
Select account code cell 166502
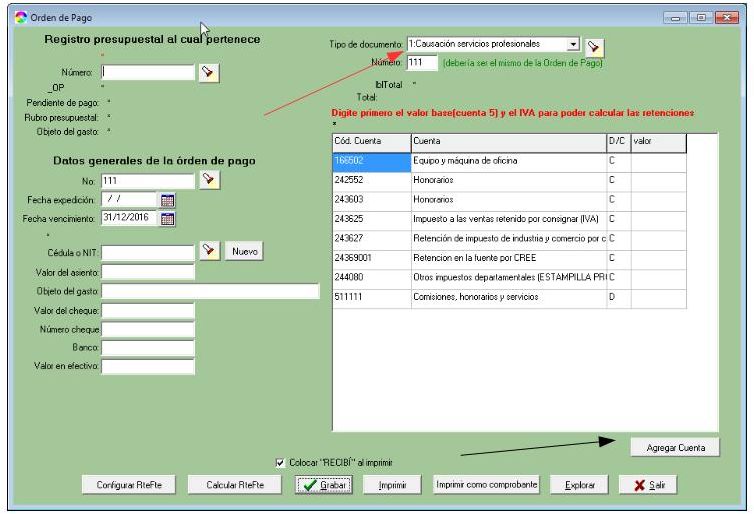(x=372, y=163)
